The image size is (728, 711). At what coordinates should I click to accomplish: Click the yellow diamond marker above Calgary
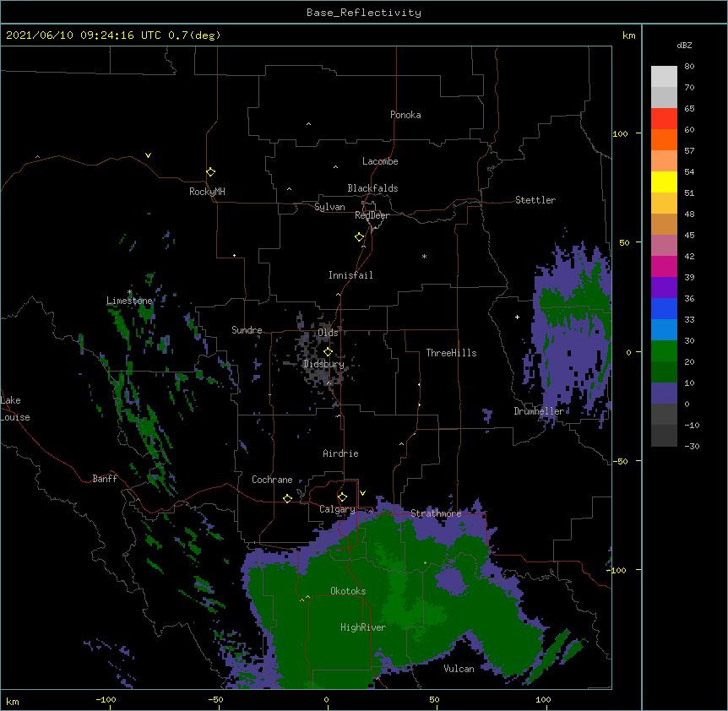point(342,497)
